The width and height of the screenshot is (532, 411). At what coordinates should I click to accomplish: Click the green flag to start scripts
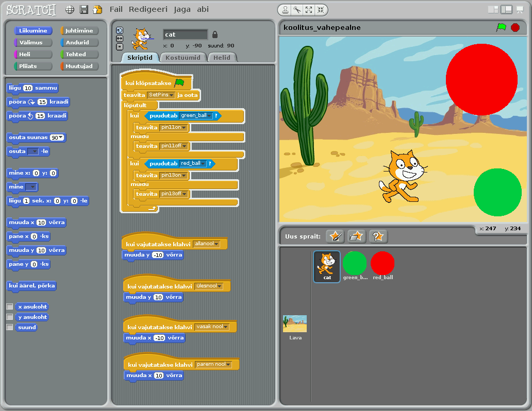501,27
